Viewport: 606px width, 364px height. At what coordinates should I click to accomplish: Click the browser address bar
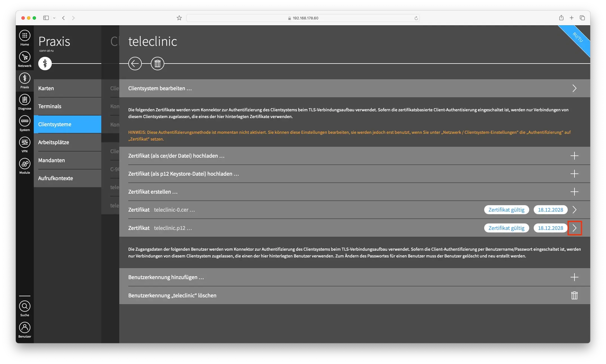coord(303,18)
